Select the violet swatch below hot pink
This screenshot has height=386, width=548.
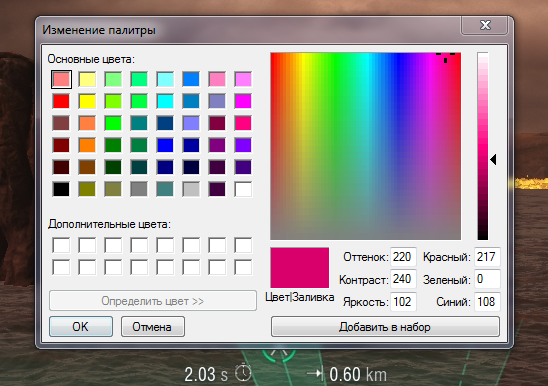(x=243, y=145)
